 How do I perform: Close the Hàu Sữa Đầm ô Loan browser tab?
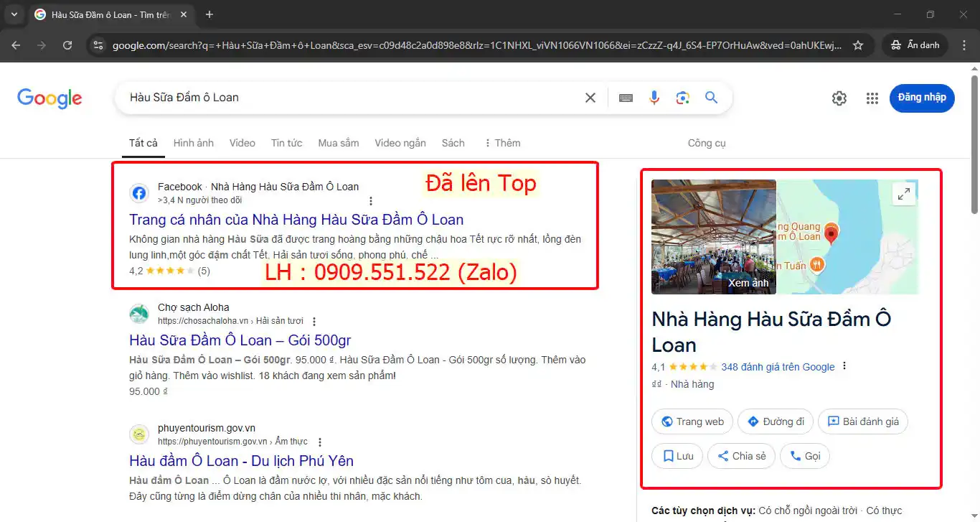click(185, 14)
